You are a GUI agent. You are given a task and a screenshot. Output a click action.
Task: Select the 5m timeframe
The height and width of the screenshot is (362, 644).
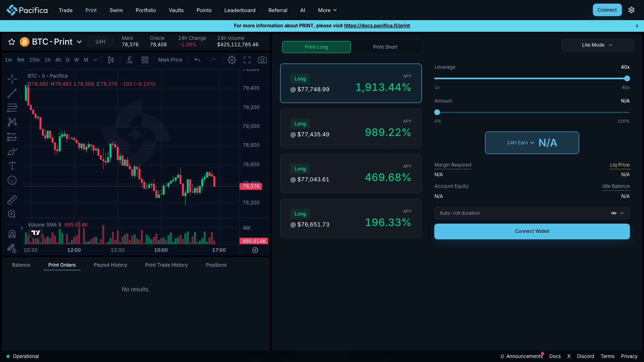pos(21,60)
